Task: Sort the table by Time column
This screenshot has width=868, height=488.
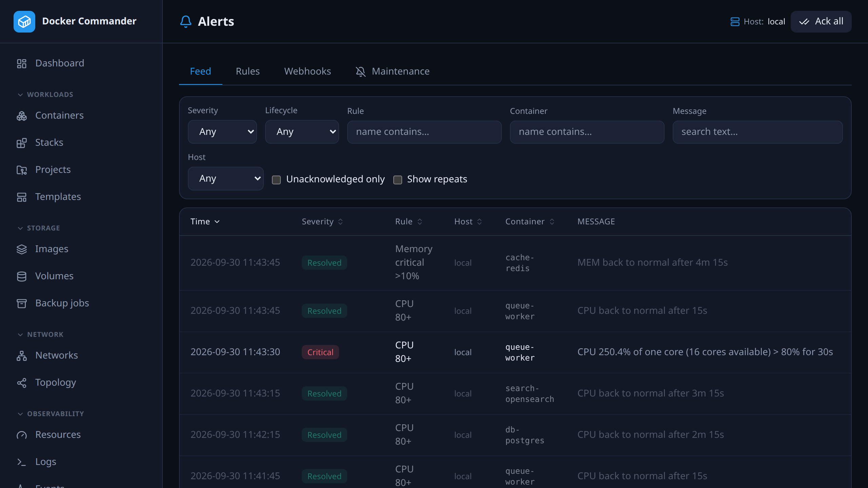Action: [205, 222]
